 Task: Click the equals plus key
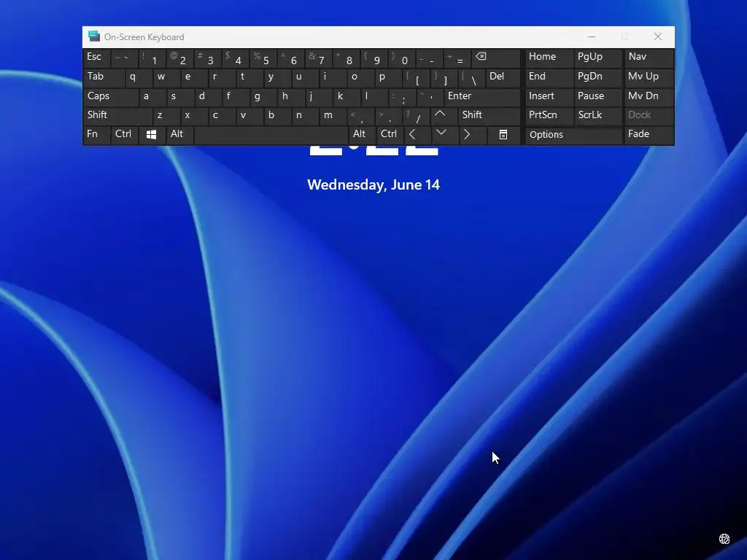(x=457, y=58)
